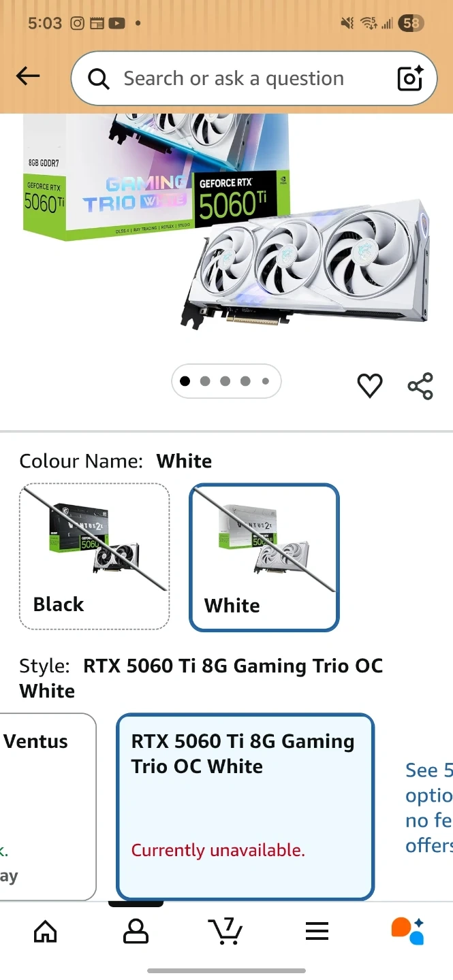Open the account profile icon

136,931
